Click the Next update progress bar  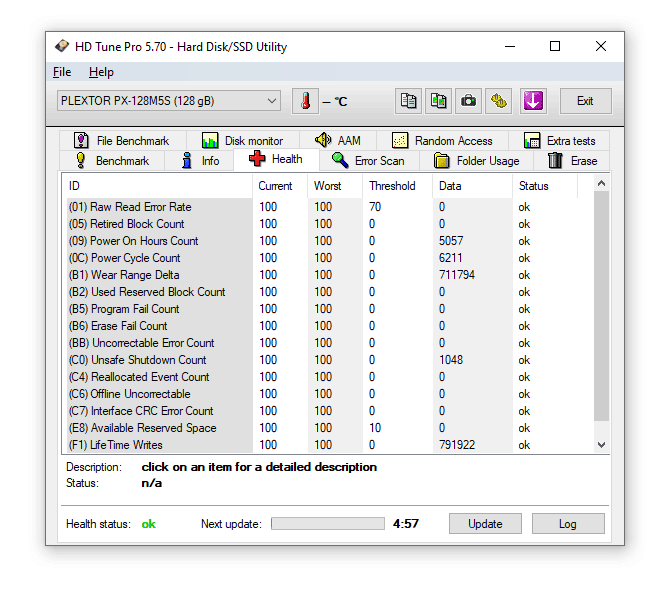coord(328,524)
